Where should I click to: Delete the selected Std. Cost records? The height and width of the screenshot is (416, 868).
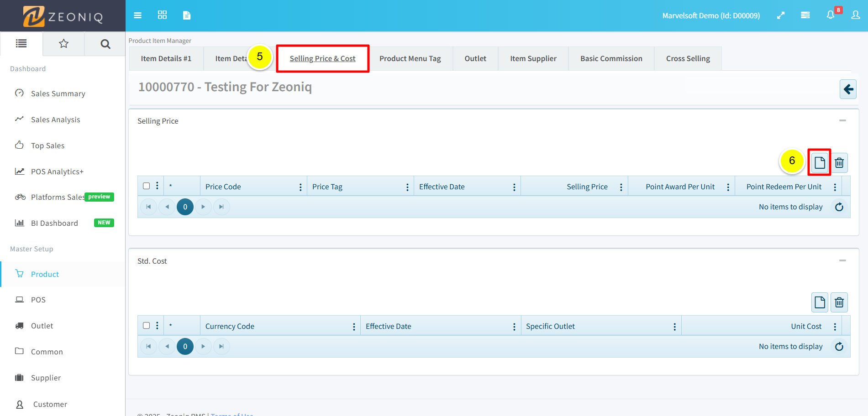click(x=839, y=302)
